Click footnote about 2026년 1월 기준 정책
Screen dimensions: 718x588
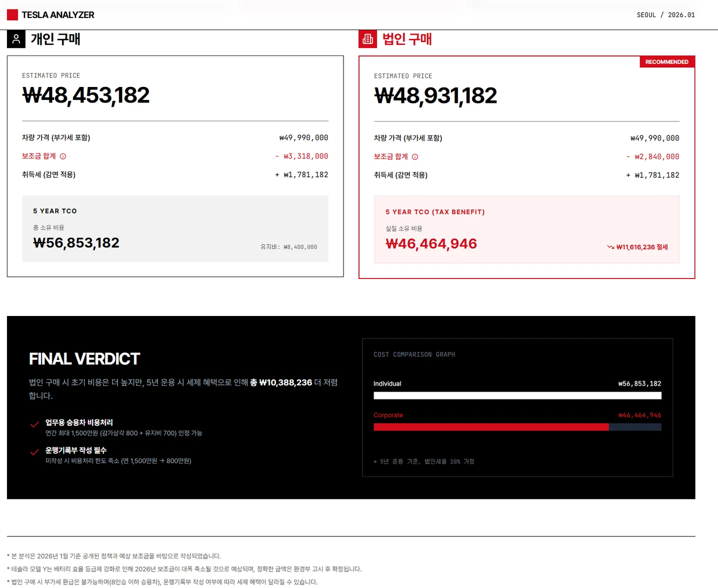(x=114, y=556)
